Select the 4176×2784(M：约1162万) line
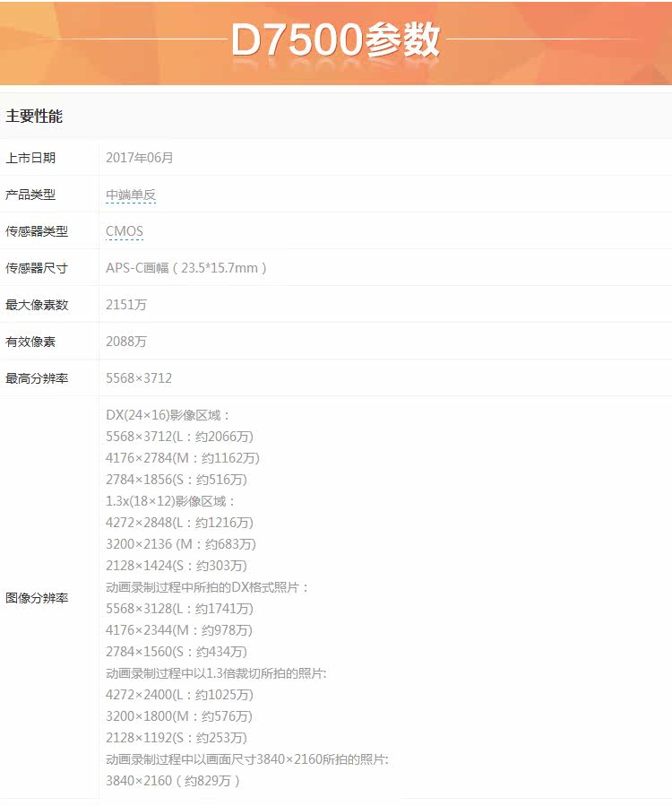Screen dimensions: 672x806 coord(183,458)
